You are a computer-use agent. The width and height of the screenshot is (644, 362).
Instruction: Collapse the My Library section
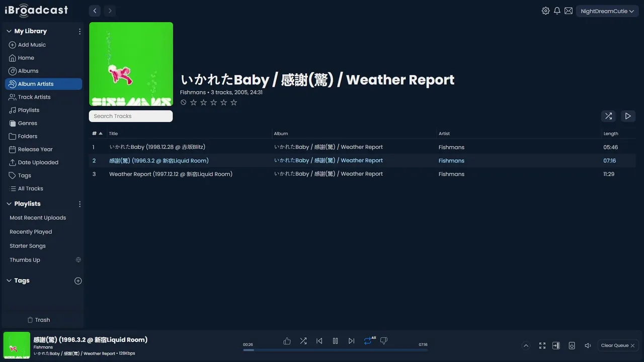coord(9,31)
